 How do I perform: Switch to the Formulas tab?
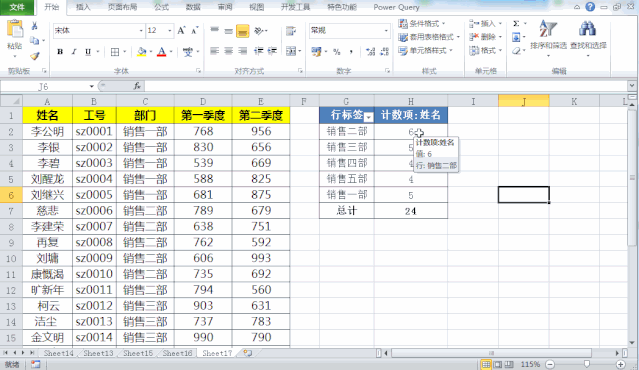pyautogui.click(x=161, y=7)
